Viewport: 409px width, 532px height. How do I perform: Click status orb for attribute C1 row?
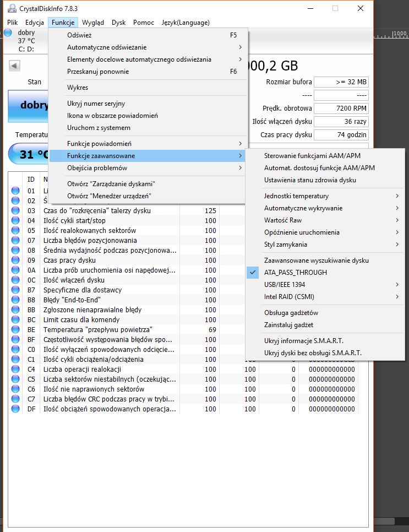pyautogui.click(x=15, y=359)
